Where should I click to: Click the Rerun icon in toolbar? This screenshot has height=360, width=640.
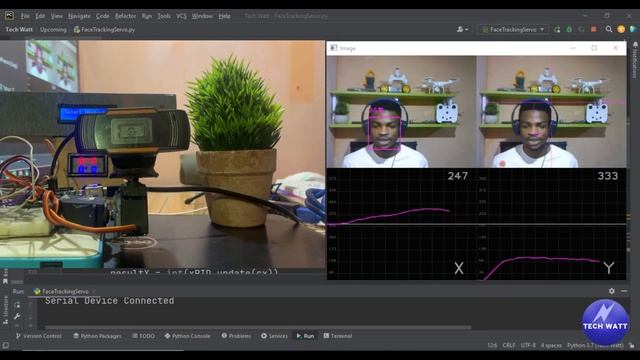tap(557, 29)
